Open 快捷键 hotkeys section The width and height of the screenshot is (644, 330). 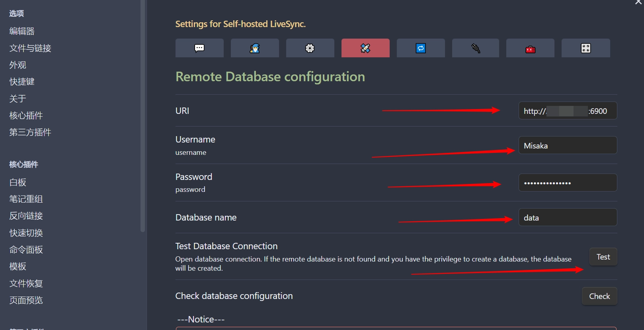click(22, 82)
